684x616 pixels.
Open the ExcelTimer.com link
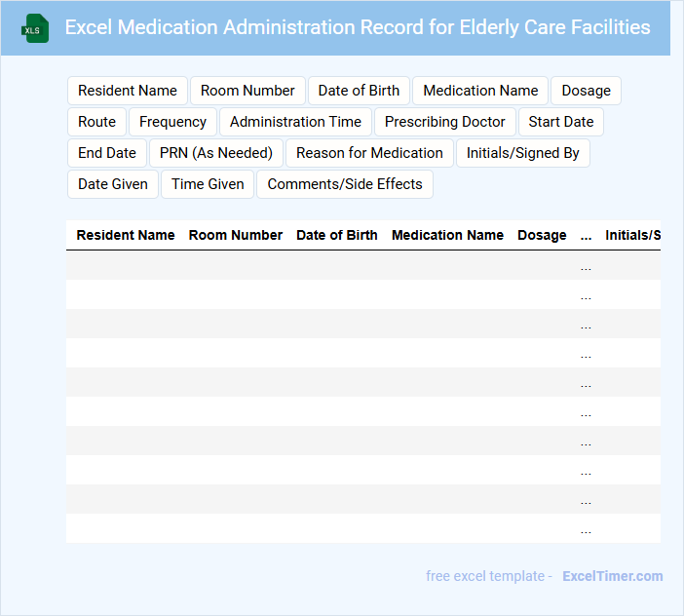pos(612,576)
